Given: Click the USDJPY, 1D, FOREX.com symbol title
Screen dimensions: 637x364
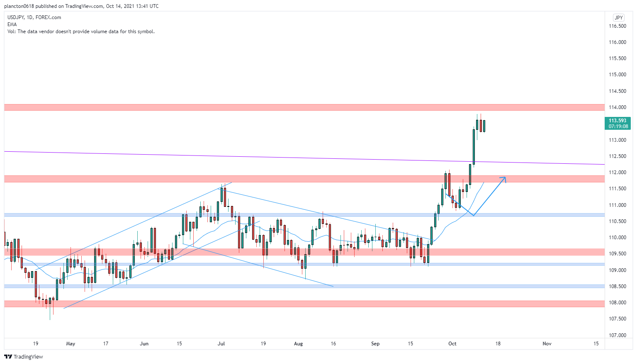Looking at the screenshot, I should pos(34,17).
